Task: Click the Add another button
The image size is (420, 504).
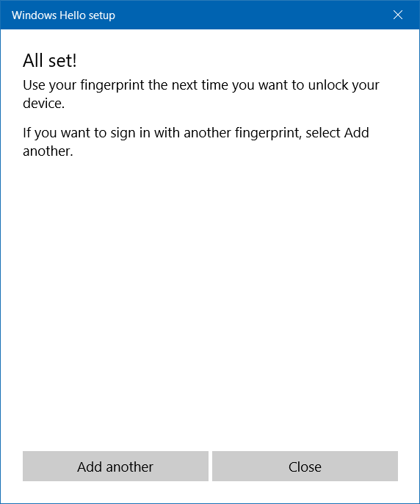Action: click(x=115, y=466)
